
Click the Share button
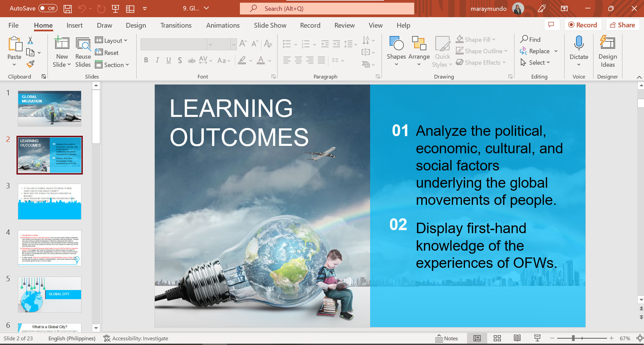622,25
